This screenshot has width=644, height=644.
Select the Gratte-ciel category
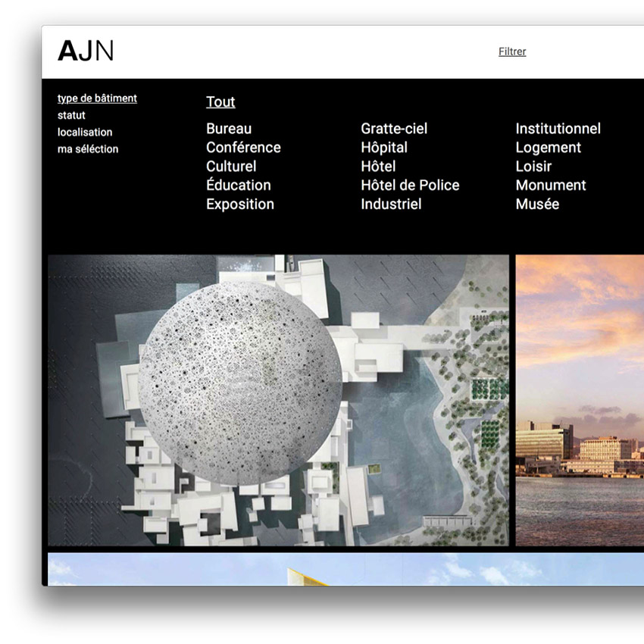pyautogui.click(x=394, y=129)
